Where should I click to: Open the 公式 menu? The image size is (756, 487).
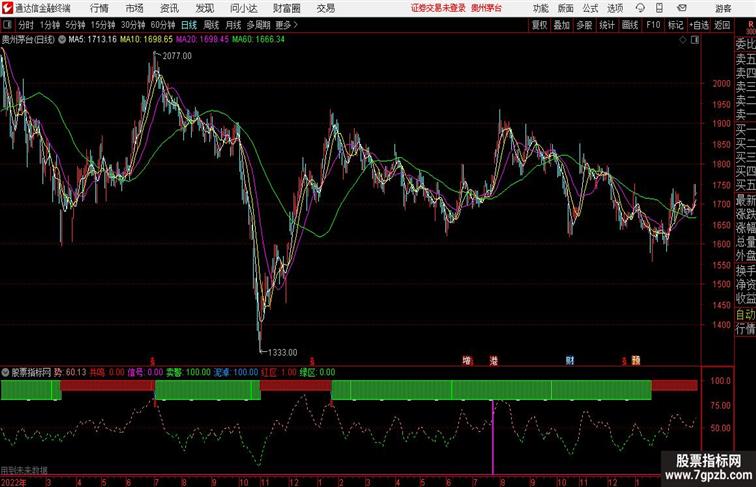click(590, 8)
